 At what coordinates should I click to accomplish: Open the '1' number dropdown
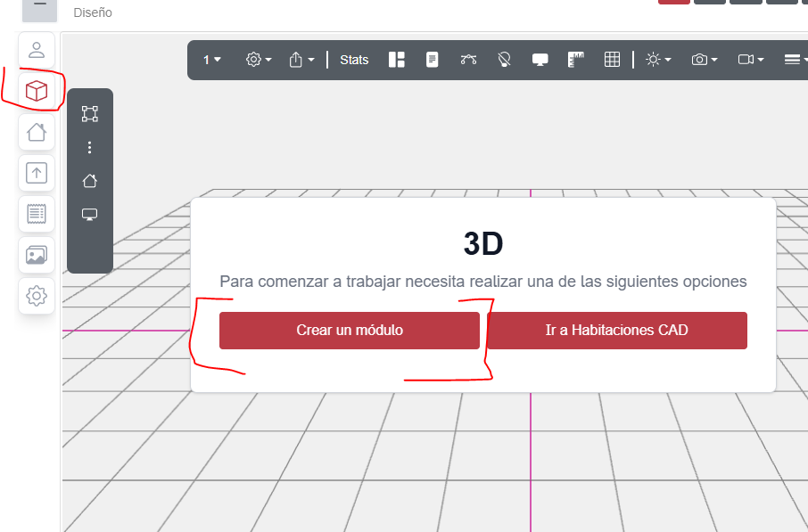[211, 60]
